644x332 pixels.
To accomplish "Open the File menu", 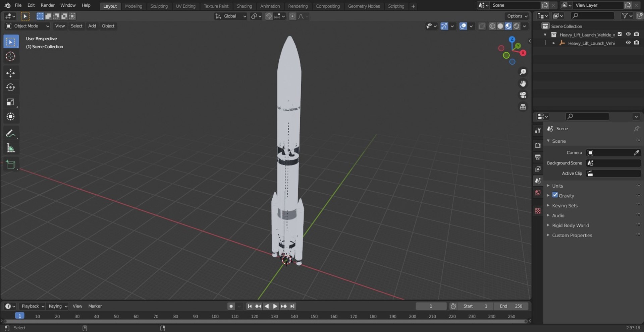I will (x=18, y=5).
